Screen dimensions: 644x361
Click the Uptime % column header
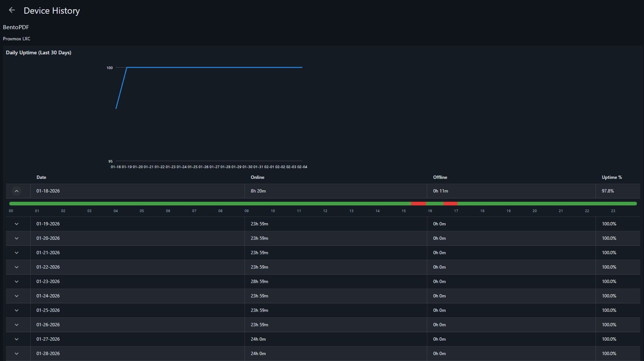(x=612, y=177)
